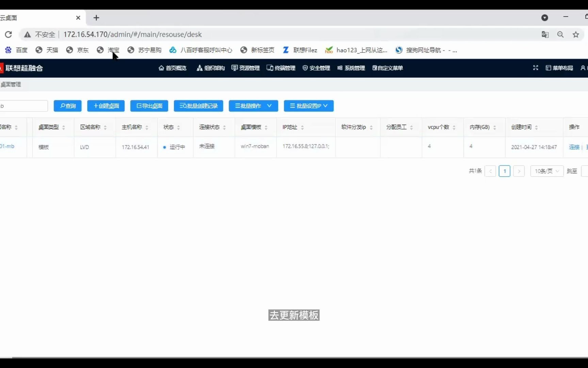This screenshot has height=368, width=588.
Task: Open the 百度 bookmark
Action: (16, 50)
